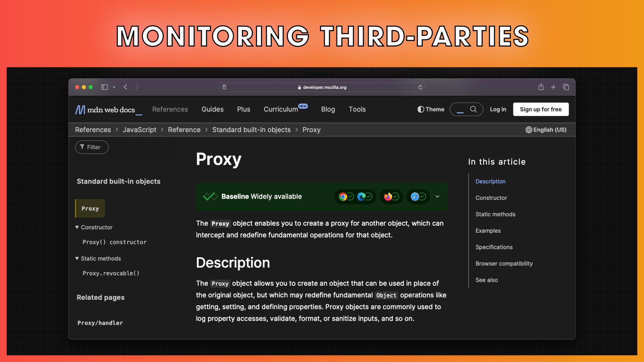The height and width of the screenshot is (362, 644).
Task: Click the Filter input in sidebar
Action: [92, 147]
